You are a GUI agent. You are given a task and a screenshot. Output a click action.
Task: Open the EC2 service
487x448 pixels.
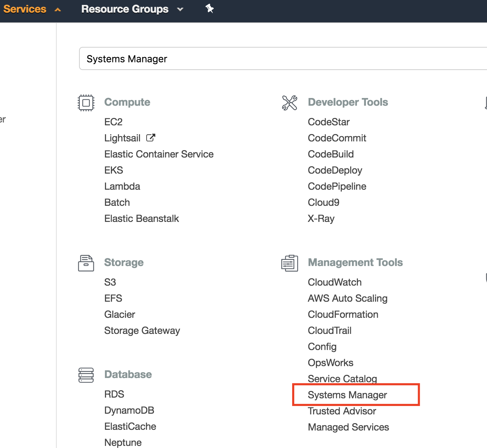(x=113, y=122)
